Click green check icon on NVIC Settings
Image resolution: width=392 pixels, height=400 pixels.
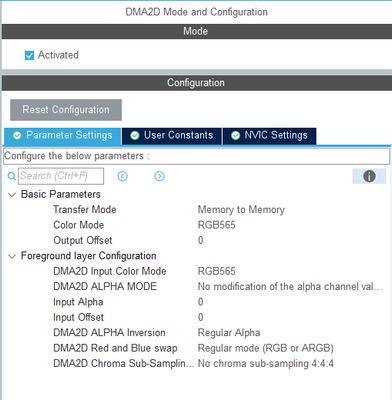(235, 135)
